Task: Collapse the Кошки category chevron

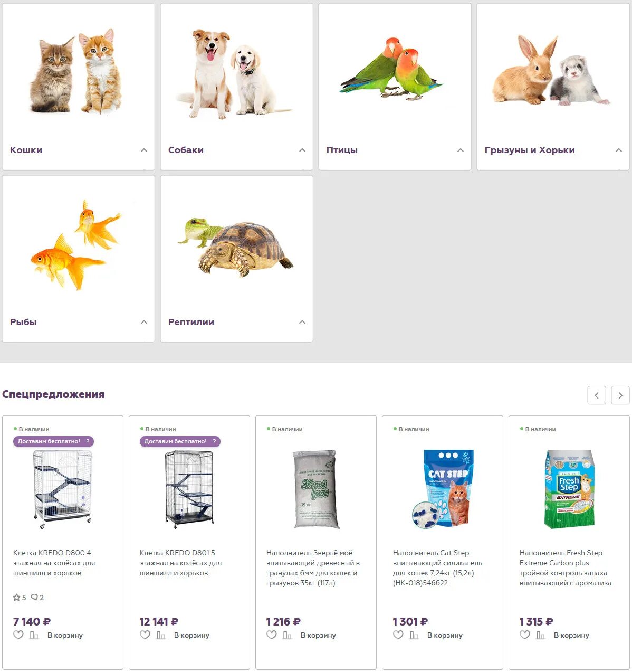Action: point(144,150)
